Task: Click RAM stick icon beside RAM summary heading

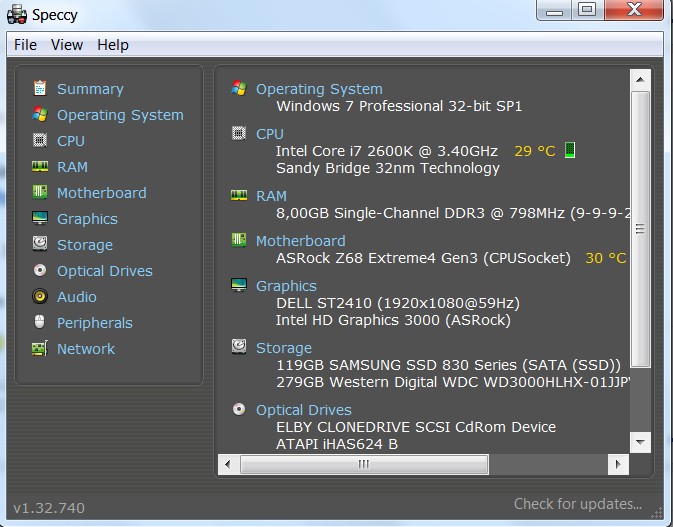Action: [x=239, y=195]
